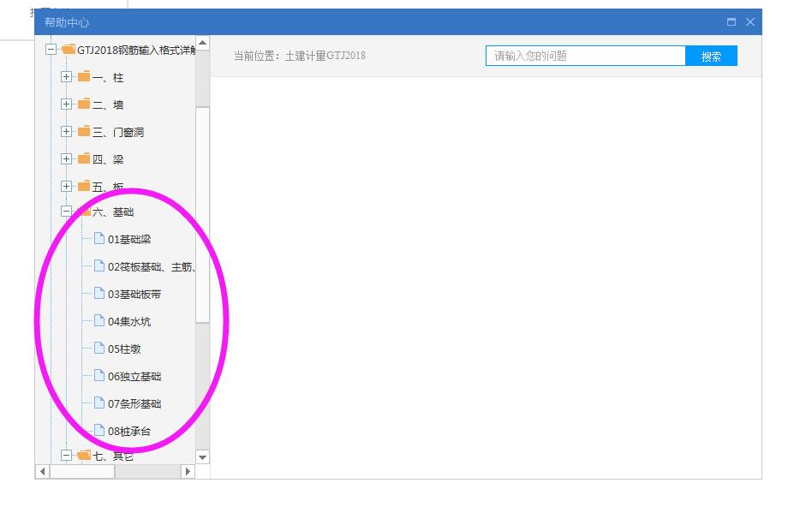Click the horizontal scrollbar left arrow
812x507 pixels.
point(43,471)
